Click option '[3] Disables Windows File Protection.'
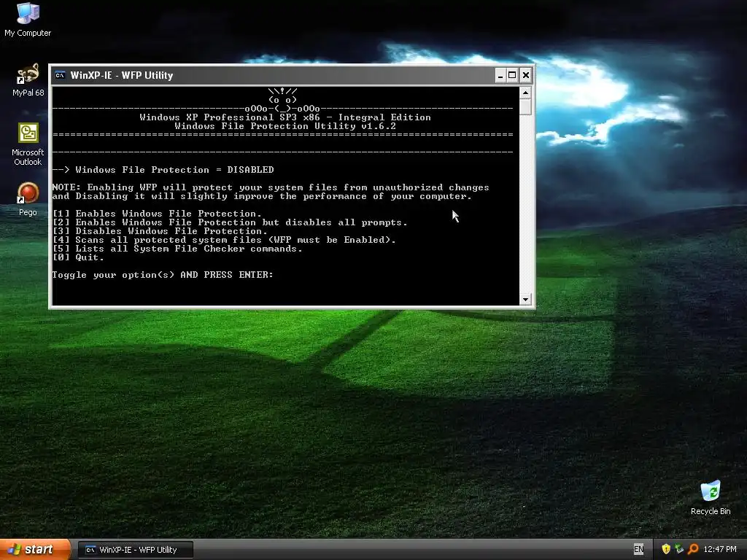 [160, 231]
